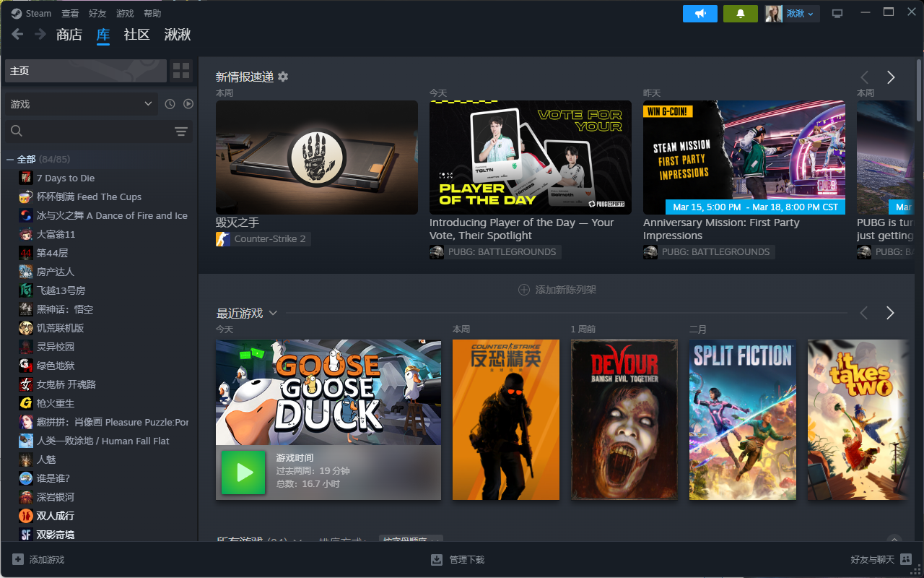Open the notifications bell

click(740, 14)
